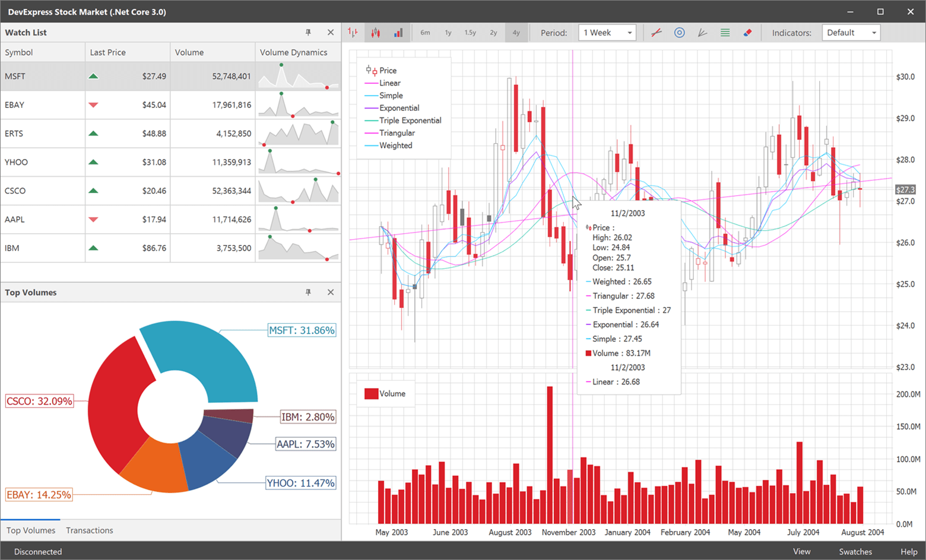
Task: Click the YHOO volume dynamics sparkline
Action: [x=299, y=162]
